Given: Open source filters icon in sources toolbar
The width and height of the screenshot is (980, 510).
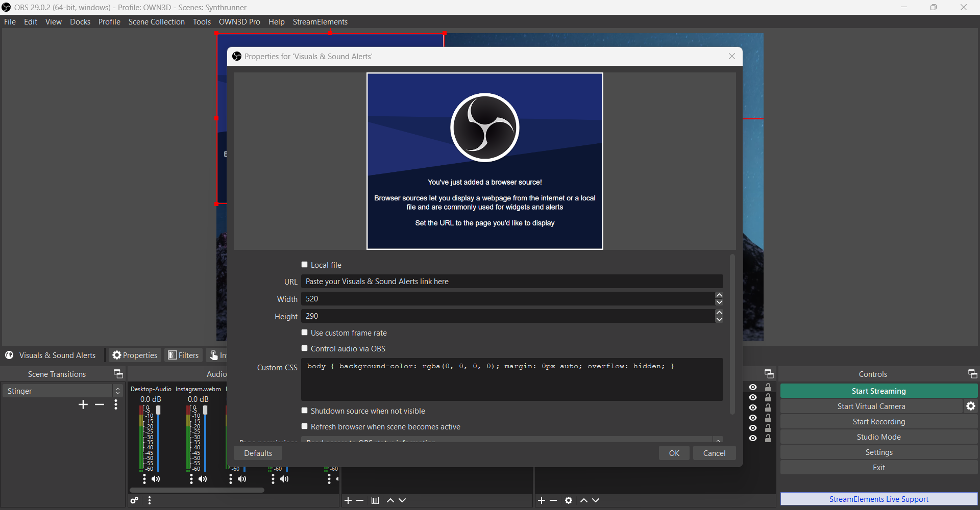Looking at the screenshot, I should click(375, 500).
